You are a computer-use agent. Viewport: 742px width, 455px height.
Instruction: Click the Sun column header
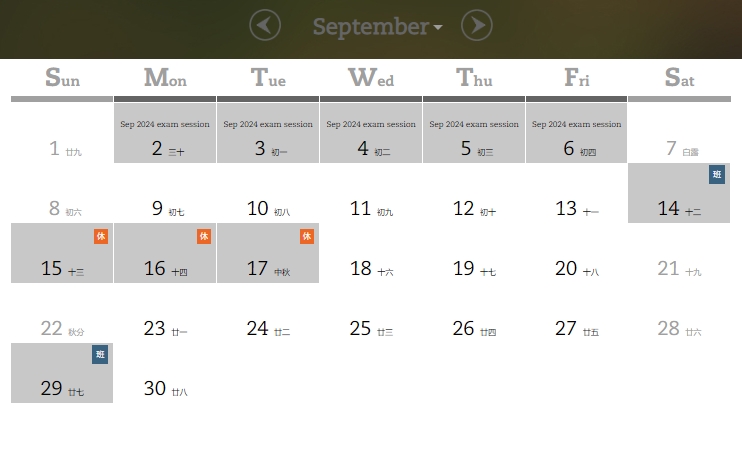tap(62, 78)
